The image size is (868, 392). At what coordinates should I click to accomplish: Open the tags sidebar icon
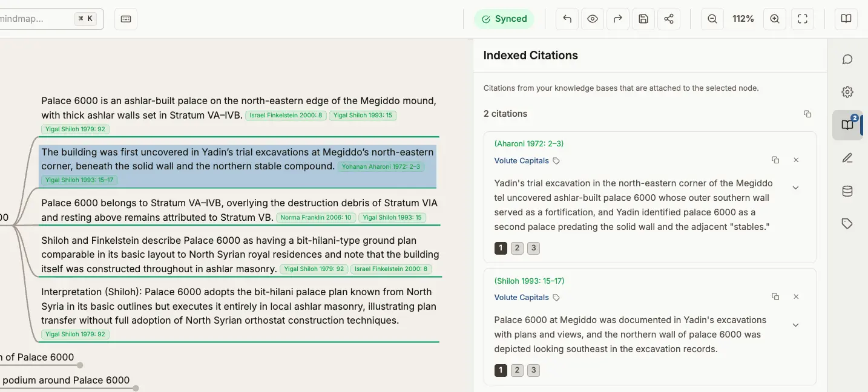pos(847,224)
